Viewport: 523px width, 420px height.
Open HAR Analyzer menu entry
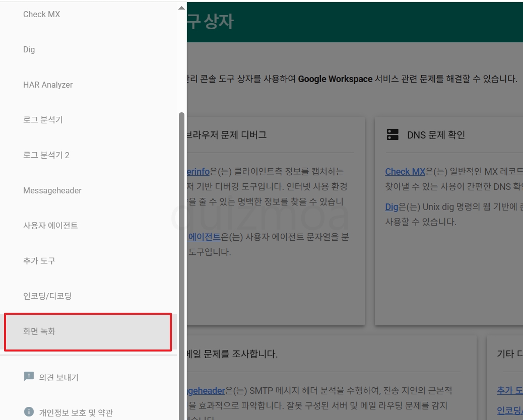88,85
